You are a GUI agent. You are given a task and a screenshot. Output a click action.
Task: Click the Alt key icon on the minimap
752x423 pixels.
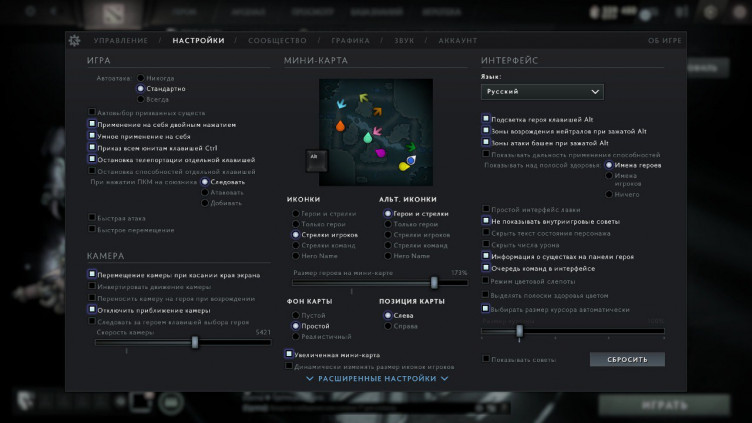tap(314, 156)
